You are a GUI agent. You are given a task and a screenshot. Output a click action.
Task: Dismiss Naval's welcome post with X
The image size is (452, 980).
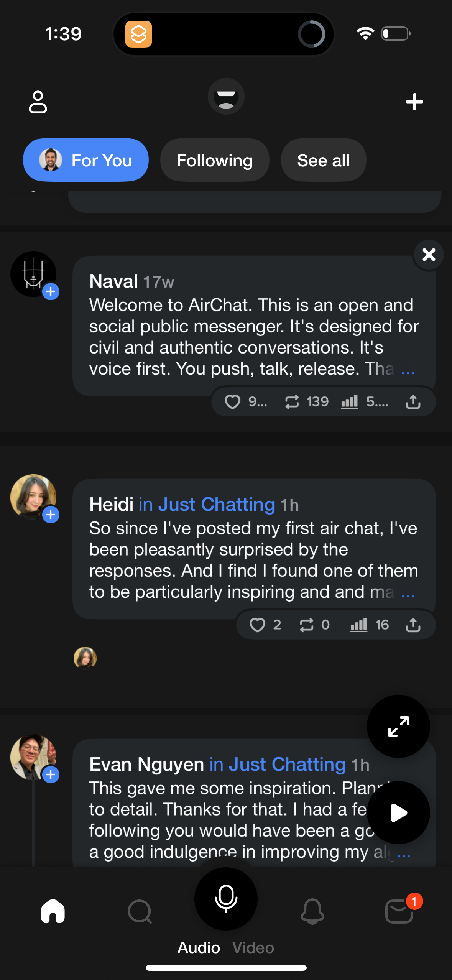(x=429, y=255)
